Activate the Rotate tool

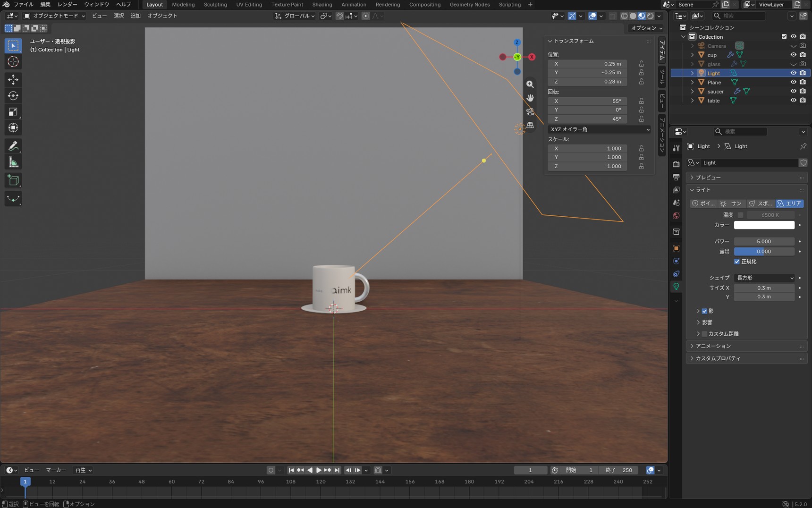(13, 96)
